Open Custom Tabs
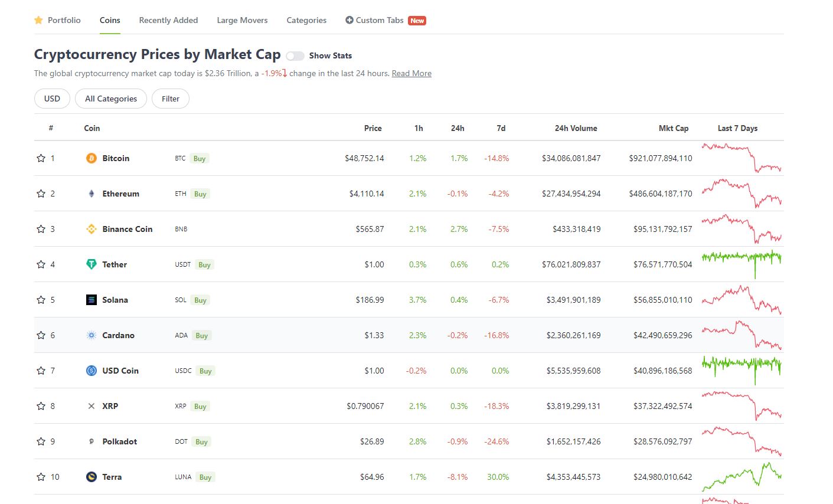 pos(386,20)
